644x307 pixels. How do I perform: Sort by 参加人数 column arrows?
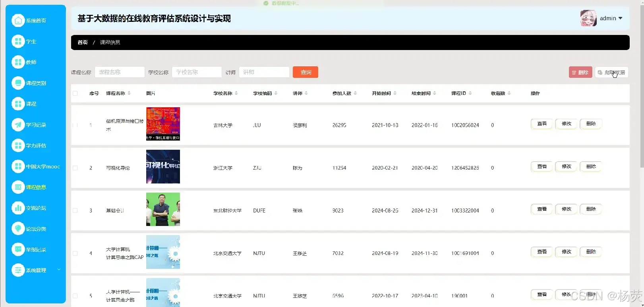[x=356, y=93]
